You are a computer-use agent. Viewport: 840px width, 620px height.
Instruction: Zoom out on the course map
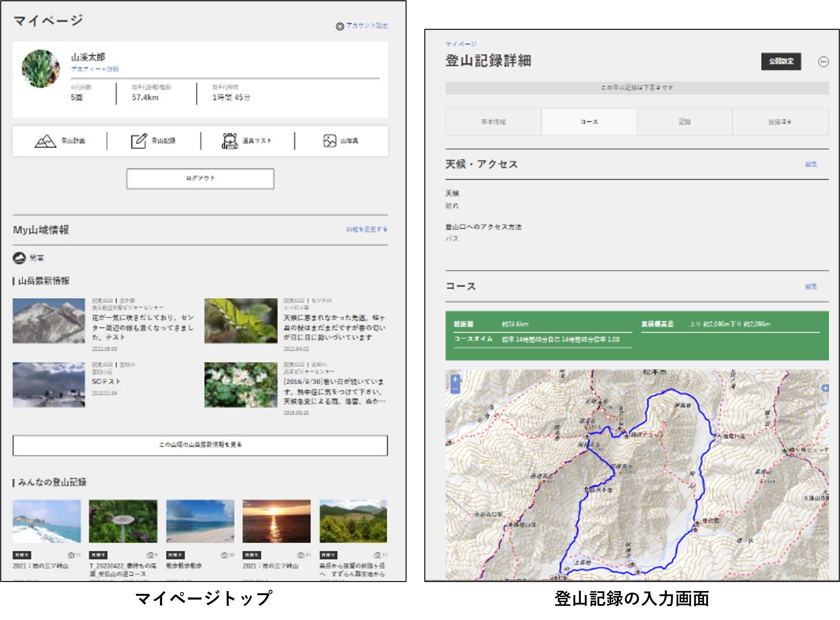[455, 389]
